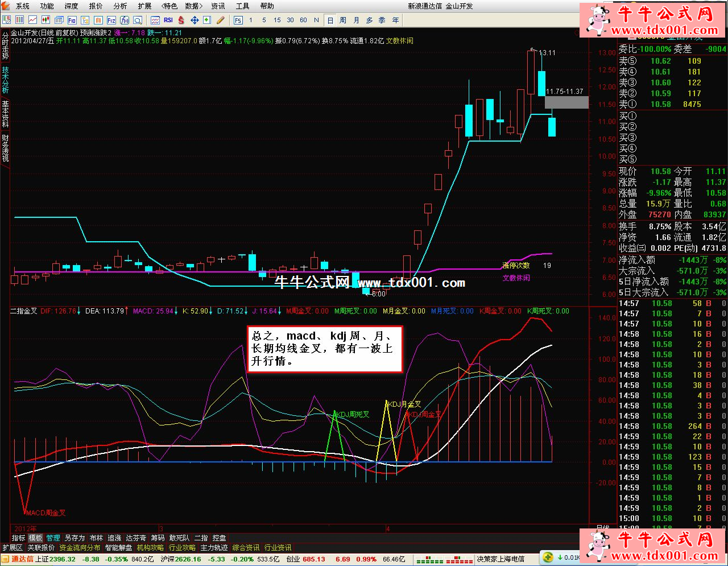Click the 布林 indicator button
The height and width of the screenshot is (566, 728).
(x=97, y=538)
